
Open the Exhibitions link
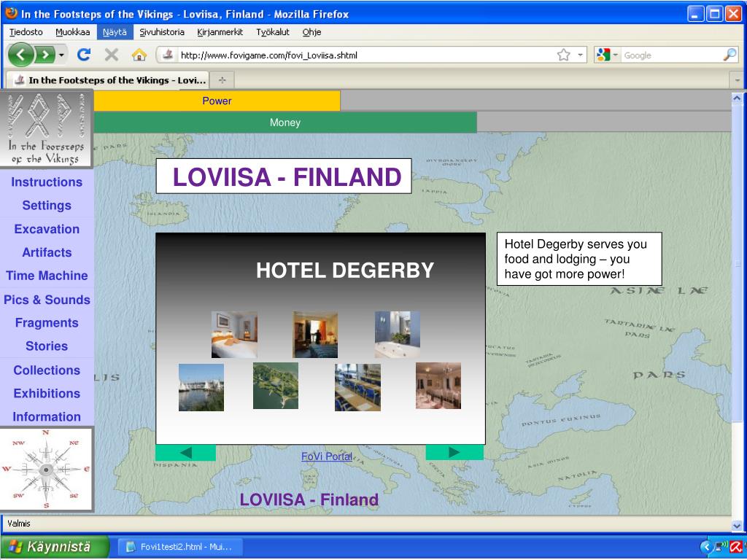[x=47, y=393]
